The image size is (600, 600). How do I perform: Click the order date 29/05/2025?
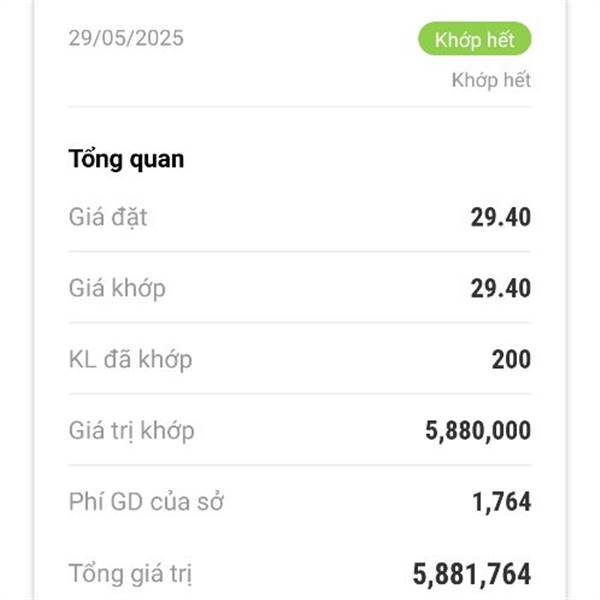(x=126, y=39)
